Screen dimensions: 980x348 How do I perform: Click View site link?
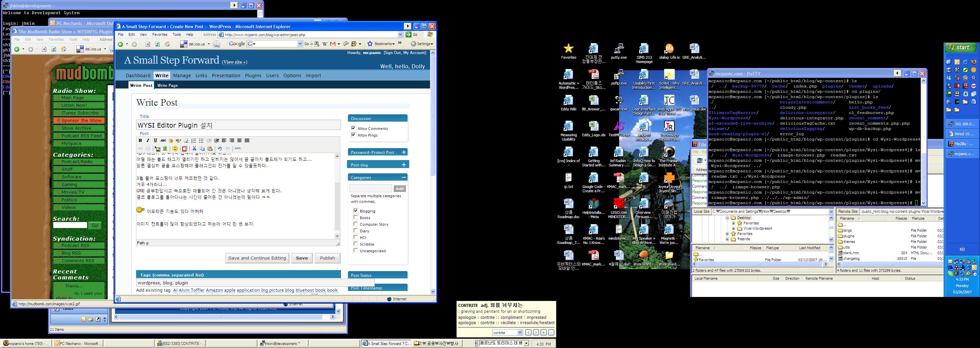click(234, 62)
